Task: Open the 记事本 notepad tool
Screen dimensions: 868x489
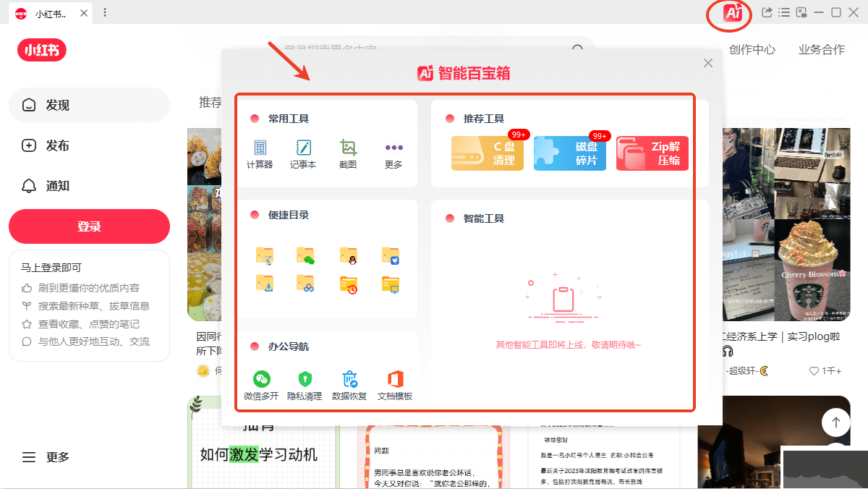Action: click(x=304, y=154)
